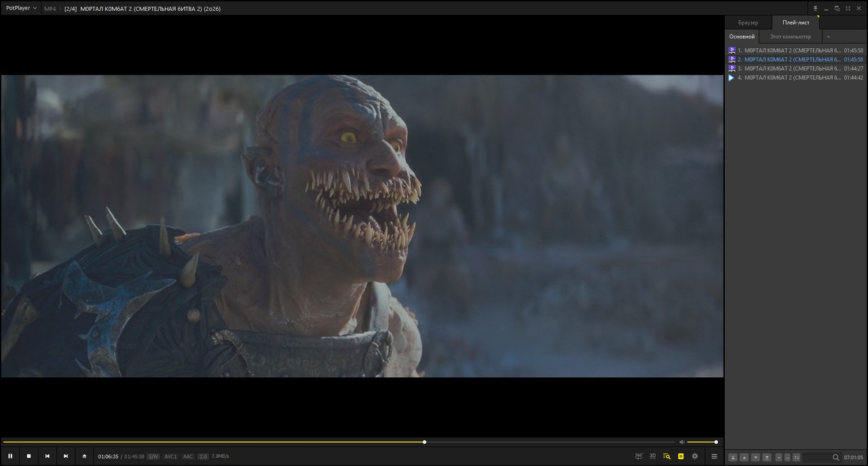The image size is (868, 466).
Task: Skip to next playlist item
Action: 65,456
